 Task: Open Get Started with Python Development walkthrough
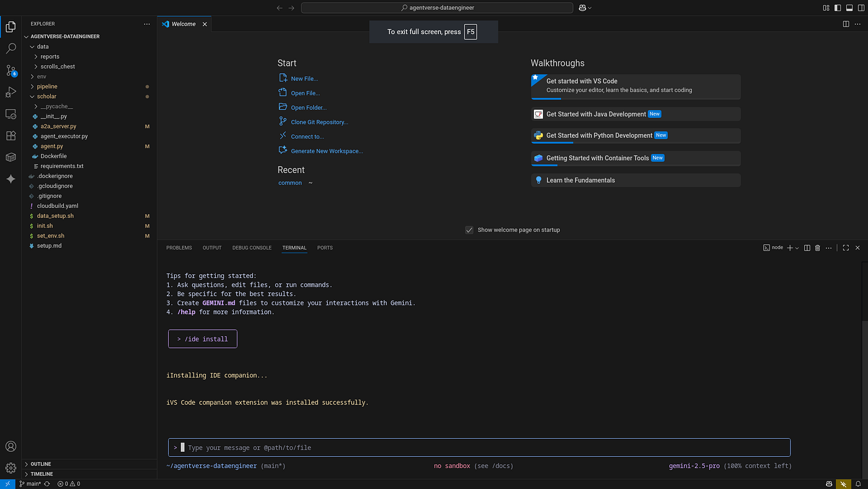(635, 135)
